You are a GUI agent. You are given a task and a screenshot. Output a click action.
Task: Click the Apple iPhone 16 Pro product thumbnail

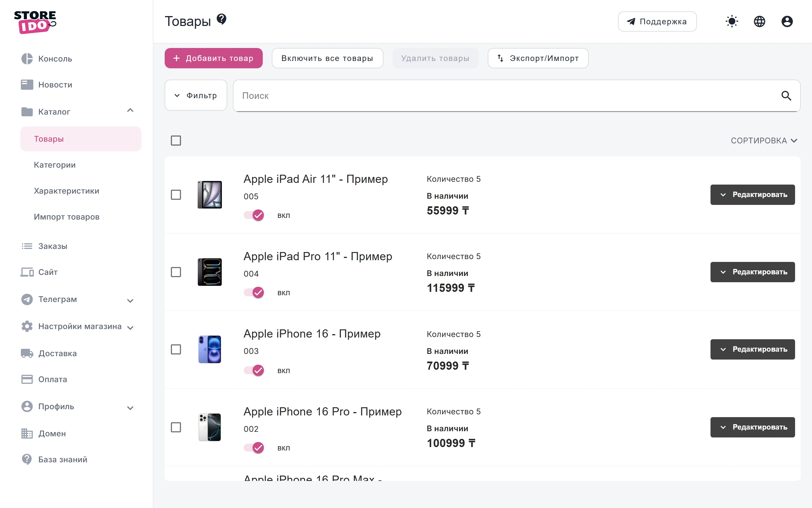tap(210, 427)
